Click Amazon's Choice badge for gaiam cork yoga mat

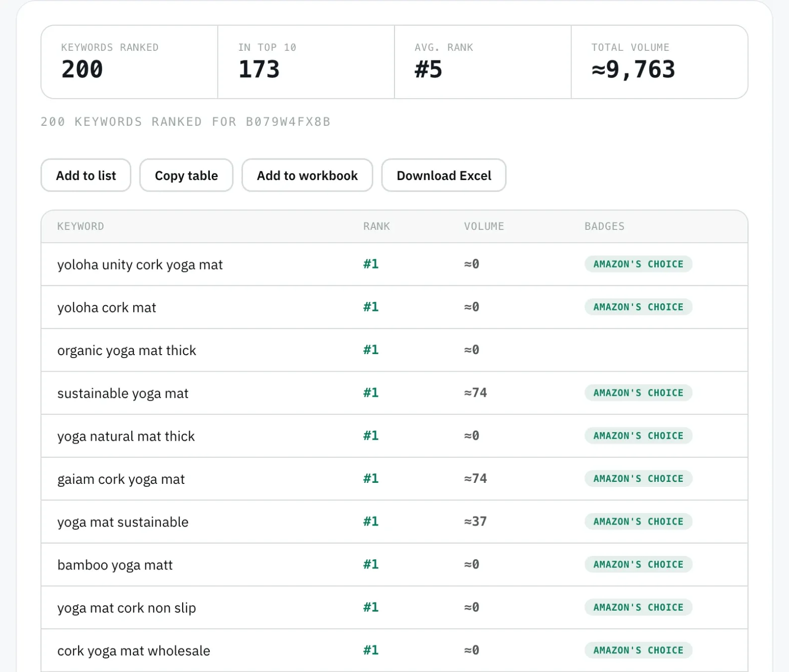click(x=638, y=478)
